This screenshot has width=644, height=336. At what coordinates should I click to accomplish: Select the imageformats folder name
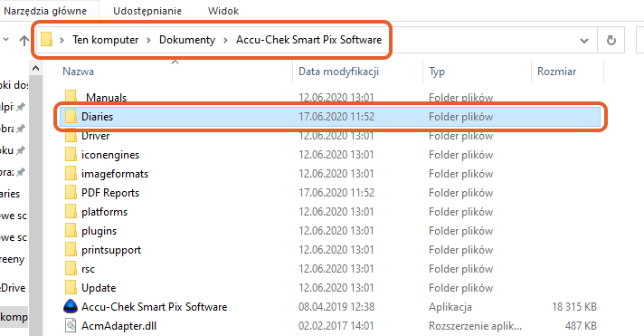pos(115,174)
